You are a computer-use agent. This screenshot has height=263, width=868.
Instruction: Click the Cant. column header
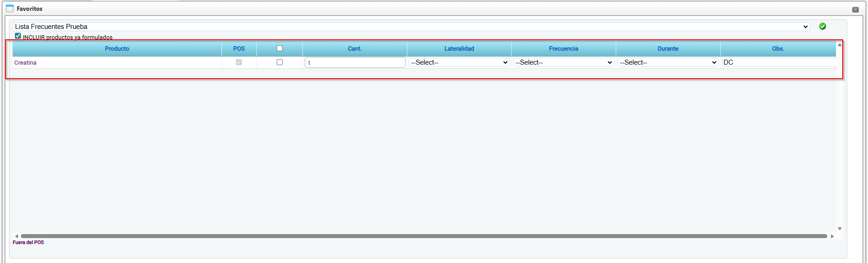pyautogui.click(x=355, y=49)
